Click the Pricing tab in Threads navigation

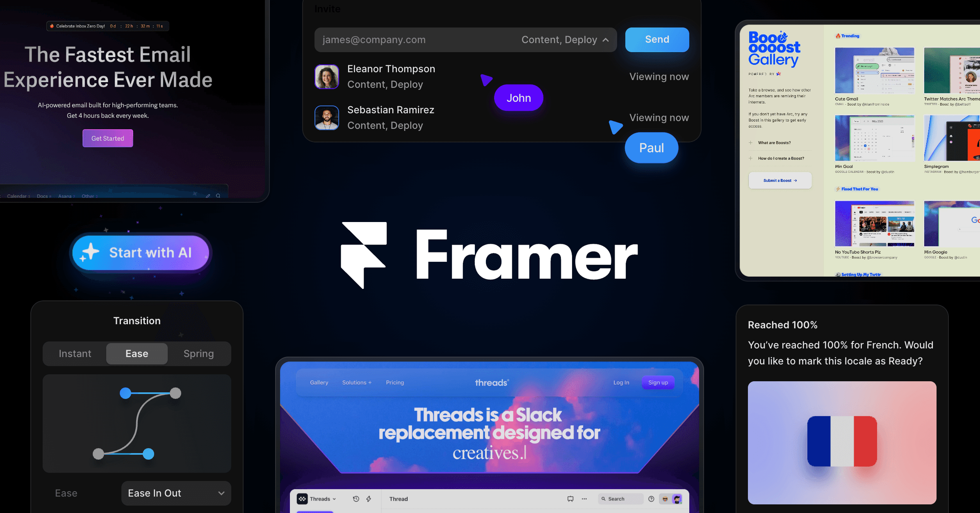(395, 381)
